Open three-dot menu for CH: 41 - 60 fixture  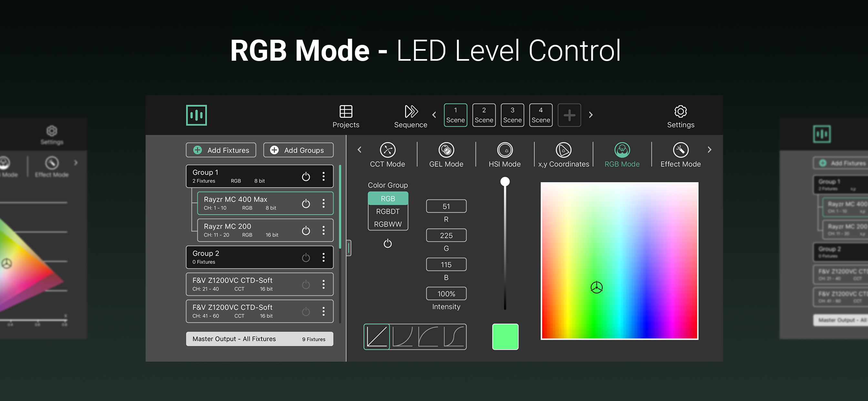click(324, 311)
